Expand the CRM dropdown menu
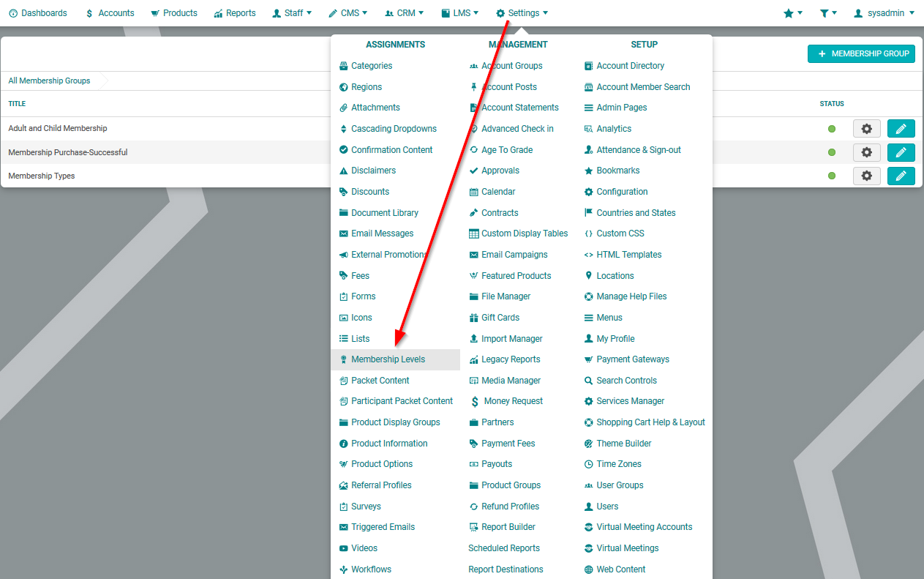Image resolution: width=924 pixels, height=579 pixels. [405, 13]
